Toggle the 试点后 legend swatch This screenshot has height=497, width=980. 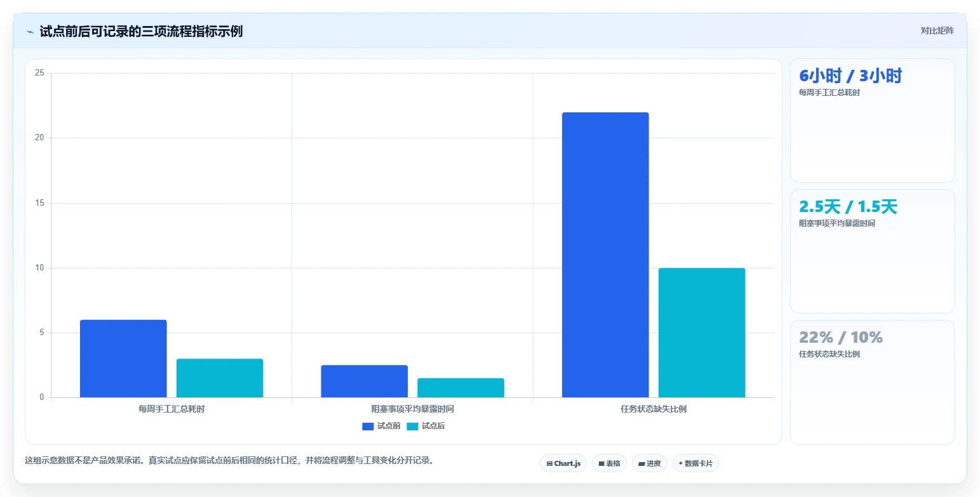pos(413,426)
